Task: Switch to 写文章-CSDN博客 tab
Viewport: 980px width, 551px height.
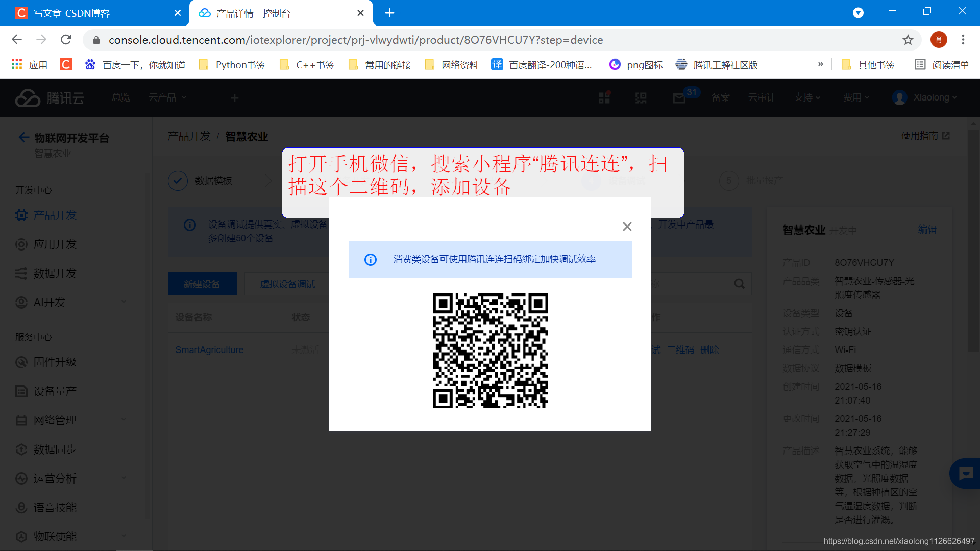Action: tap(71, 13)
